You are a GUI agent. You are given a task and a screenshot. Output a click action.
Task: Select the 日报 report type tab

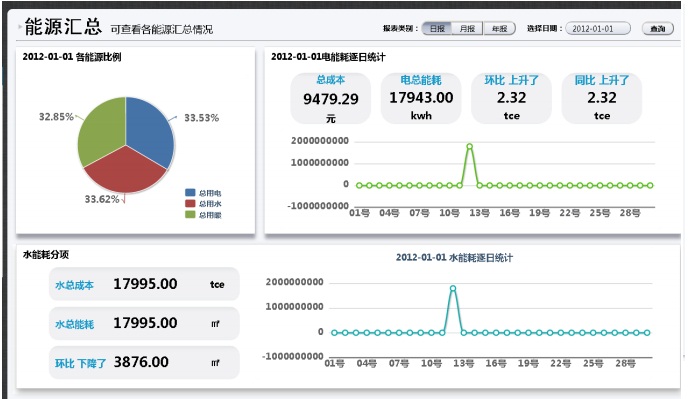coord(437,29)
